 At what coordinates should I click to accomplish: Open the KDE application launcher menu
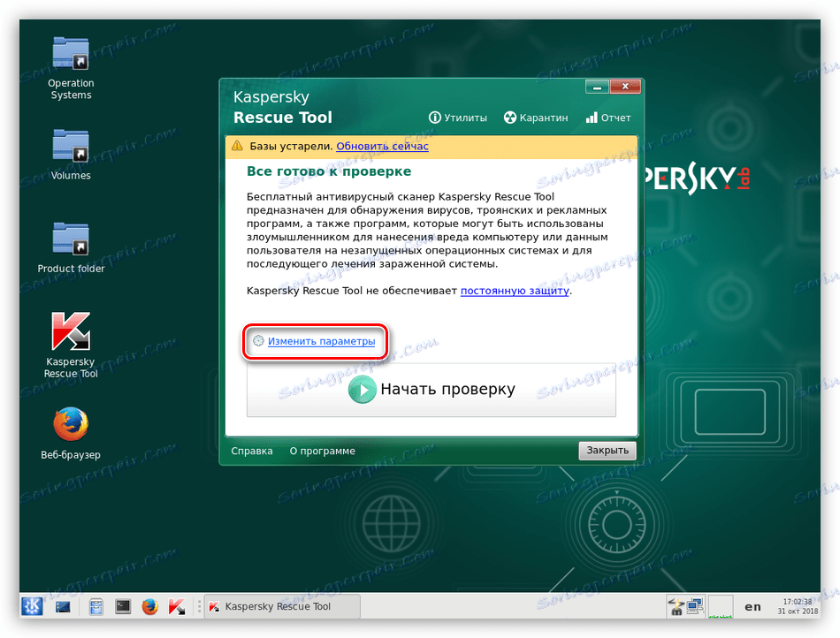32,606
